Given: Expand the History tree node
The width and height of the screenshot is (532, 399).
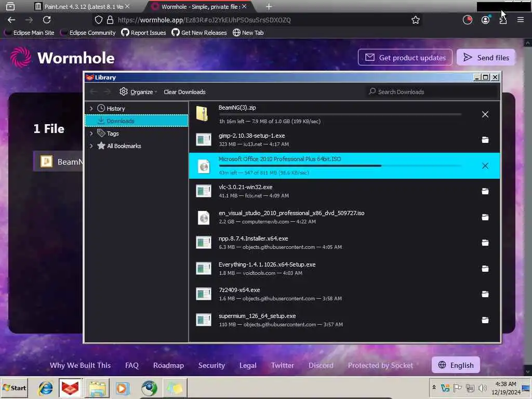Looking at the screenshot, I should [91, 109].
